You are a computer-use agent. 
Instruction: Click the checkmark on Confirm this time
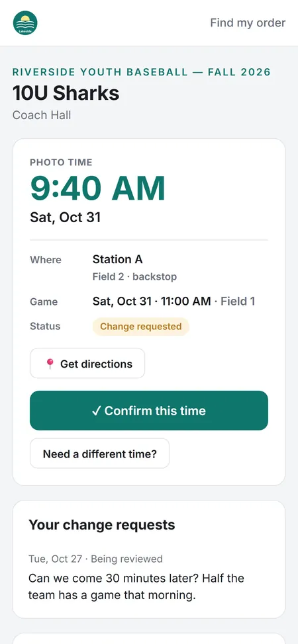97,411
